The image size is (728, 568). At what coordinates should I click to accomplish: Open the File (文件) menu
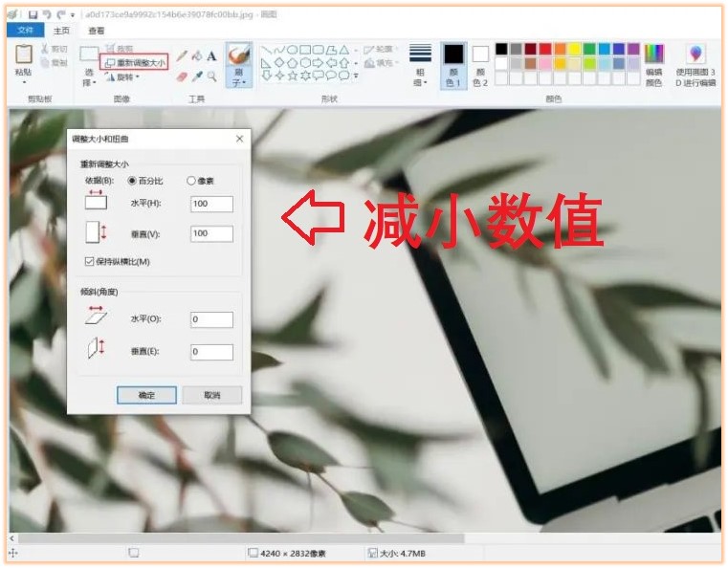[x=25, y=31]
